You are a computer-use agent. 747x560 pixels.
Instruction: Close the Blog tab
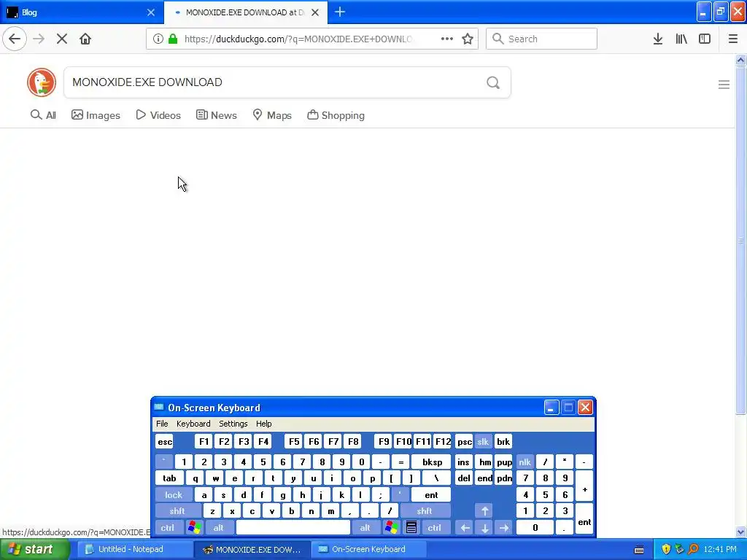151,12
